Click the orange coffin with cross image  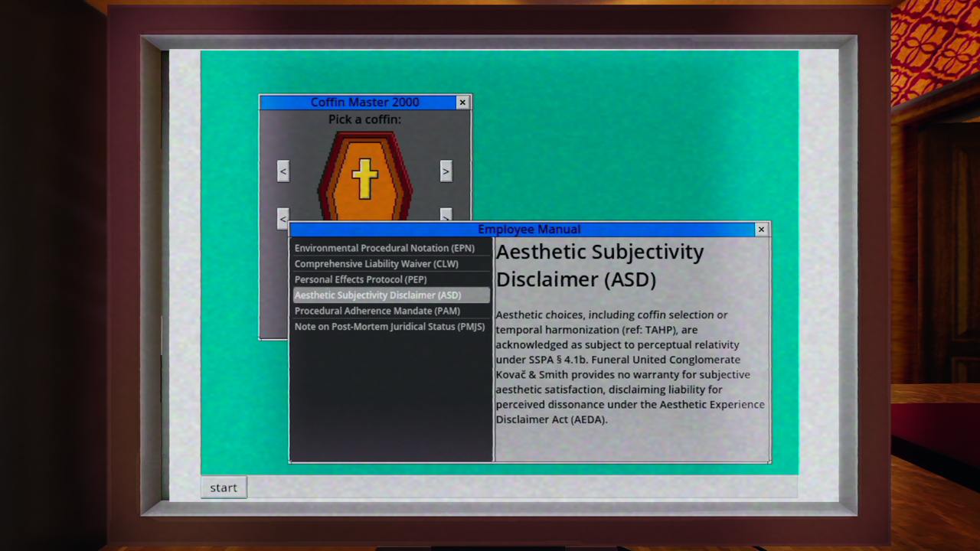[365, 177]
